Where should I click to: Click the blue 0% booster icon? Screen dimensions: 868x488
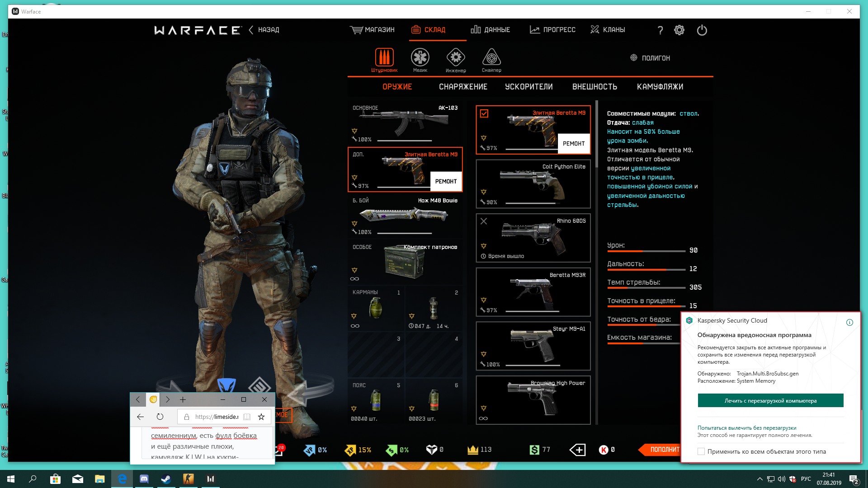309,450
